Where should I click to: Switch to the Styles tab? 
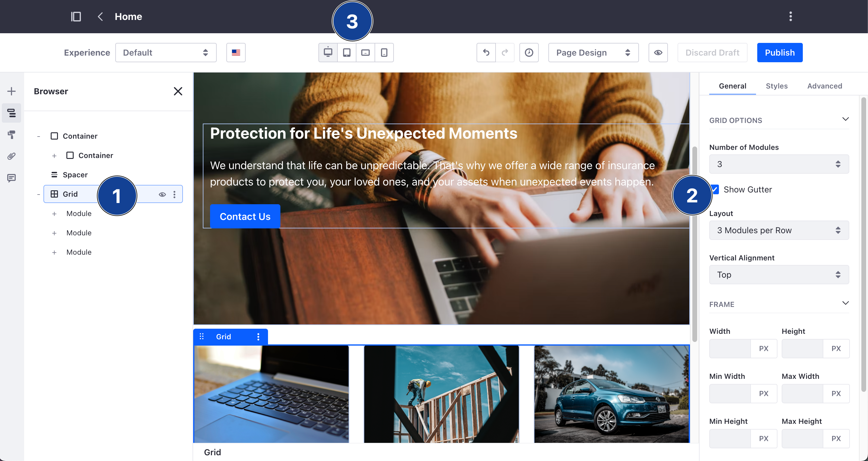pos(776,86)
